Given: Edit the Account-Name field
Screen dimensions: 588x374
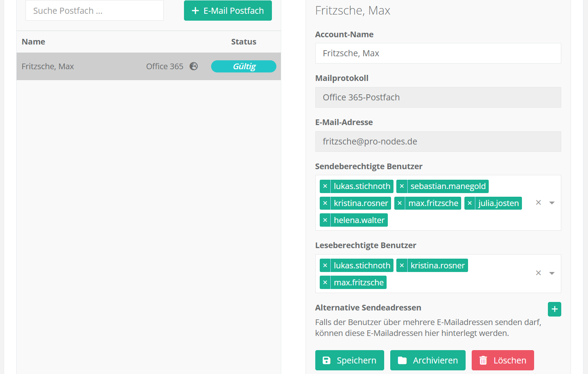Looking at the screenshot, I should [438, 53].
